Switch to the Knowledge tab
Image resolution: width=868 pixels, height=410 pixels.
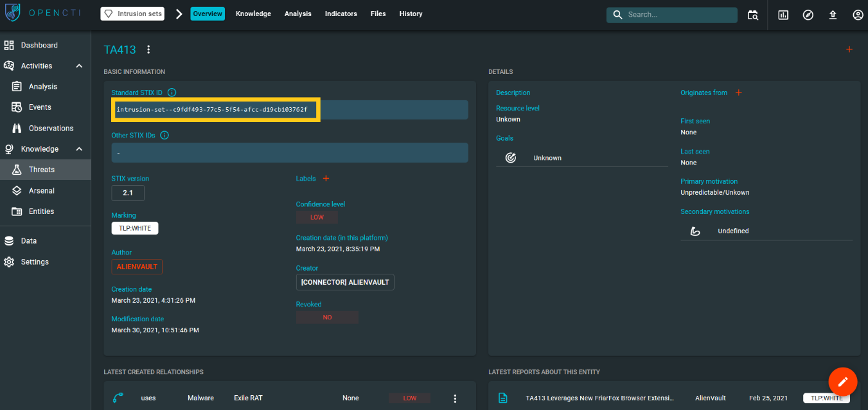coord(253,13)
